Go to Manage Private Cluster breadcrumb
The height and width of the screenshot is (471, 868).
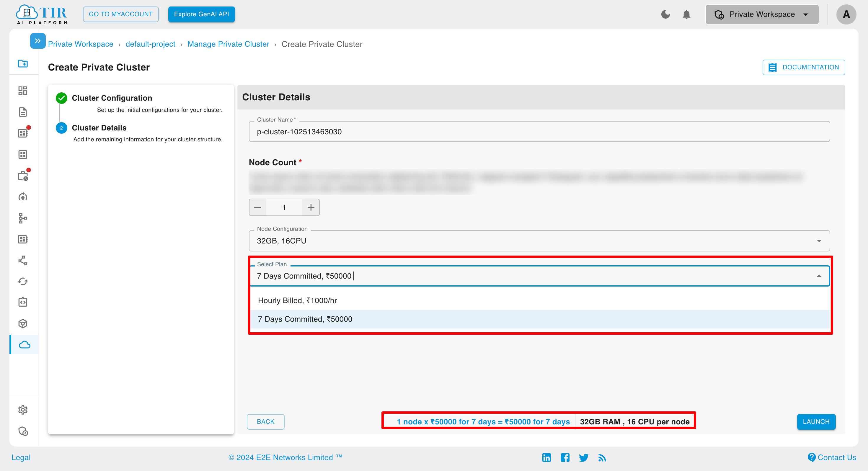[229, 44]
